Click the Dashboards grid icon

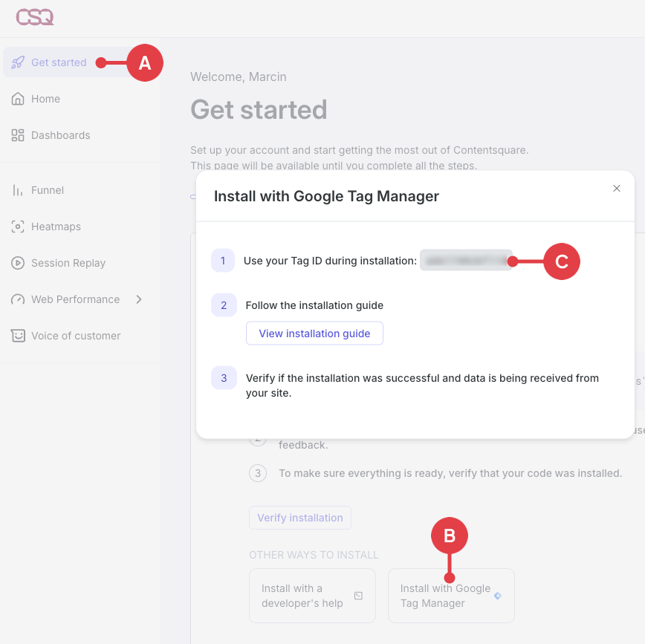click(18, 135)
